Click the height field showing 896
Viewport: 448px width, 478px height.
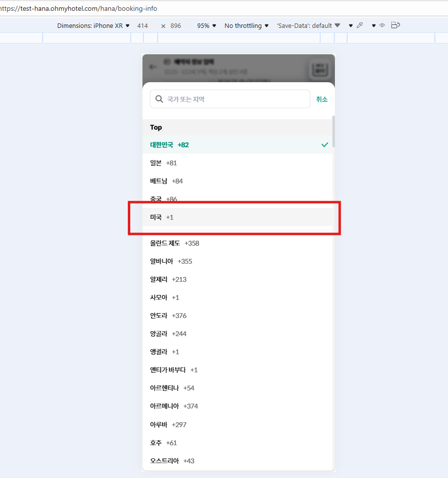[x=176, y=25]
